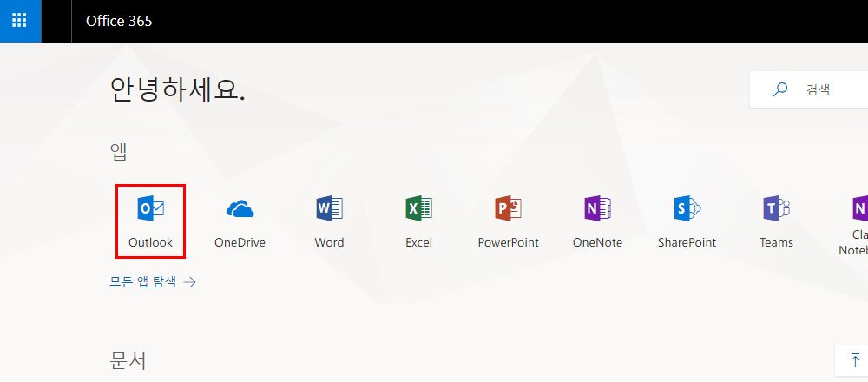The height and width of the screenshot is (382, 868).
Task: Open the Outlook app icon
Action: pyautogui.click(x=150, y=208)
